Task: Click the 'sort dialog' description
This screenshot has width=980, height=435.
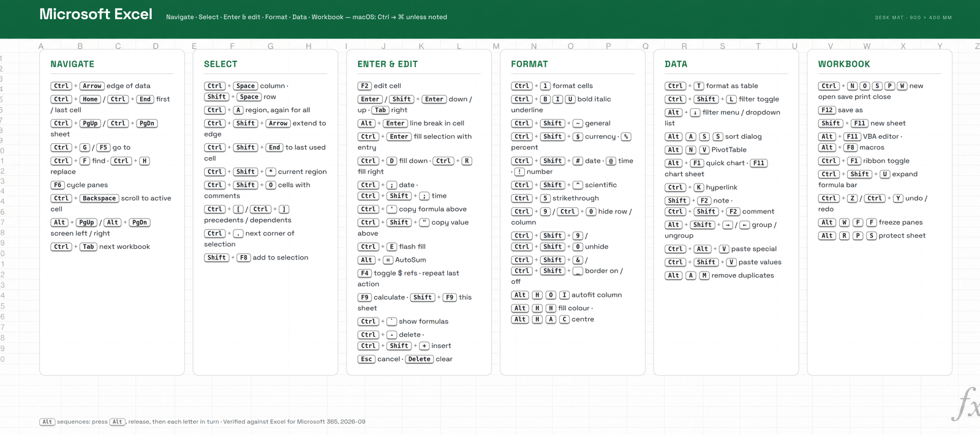Action: pyautogui.click(x=744, y=137)
